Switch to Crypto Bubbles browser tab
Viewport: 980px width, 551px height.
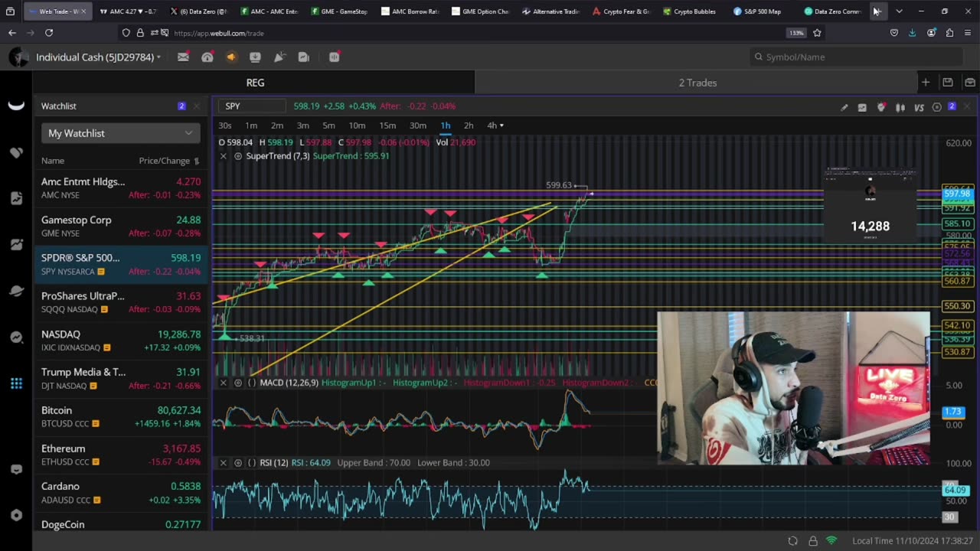(689, 11)
